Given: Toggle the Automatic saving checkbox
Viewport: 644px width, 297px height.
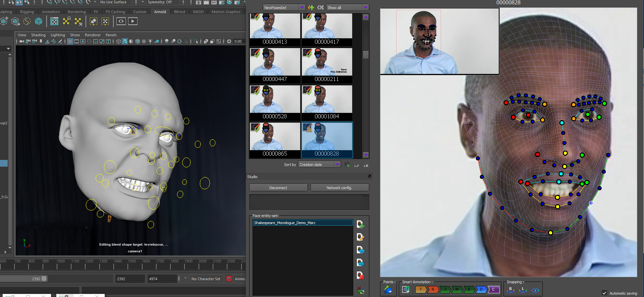Looking at the screenshot, I should click(x=604, y=293).
